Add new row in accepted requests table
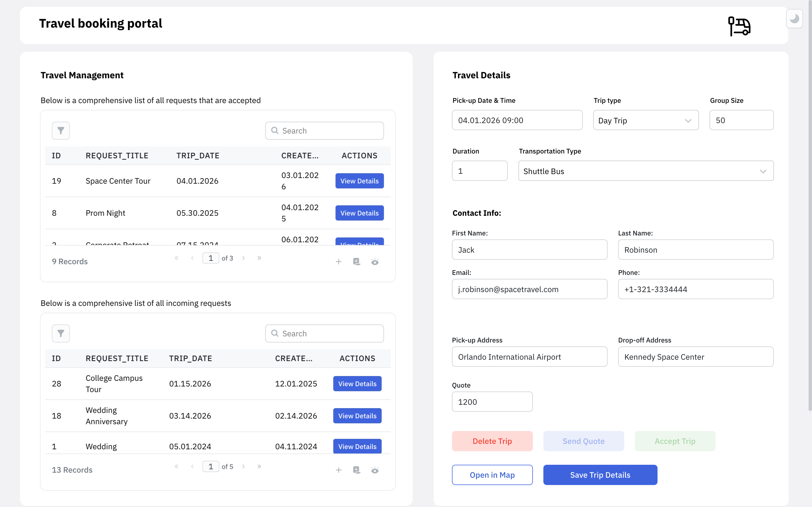 click(339, 262)
